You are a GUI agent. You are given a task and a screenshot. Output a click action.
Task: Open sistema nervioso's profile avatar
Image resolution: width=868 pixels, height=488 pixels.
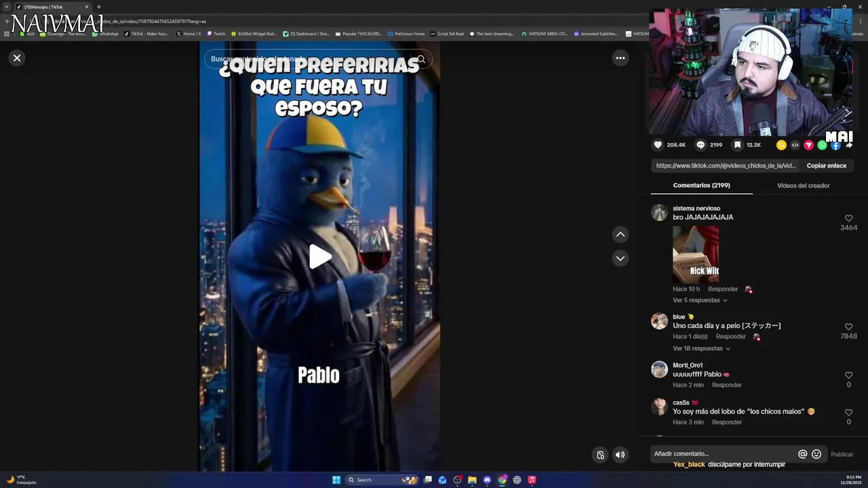click(x=659, y=213)
